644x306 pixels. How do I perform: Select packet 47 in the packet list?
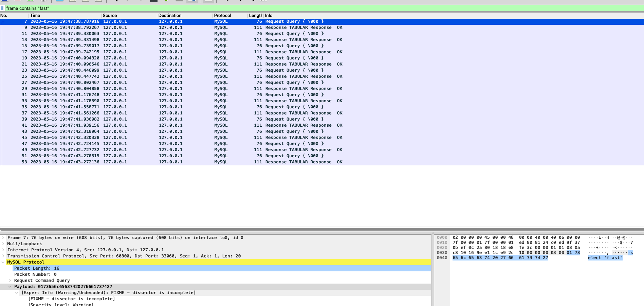322,144
